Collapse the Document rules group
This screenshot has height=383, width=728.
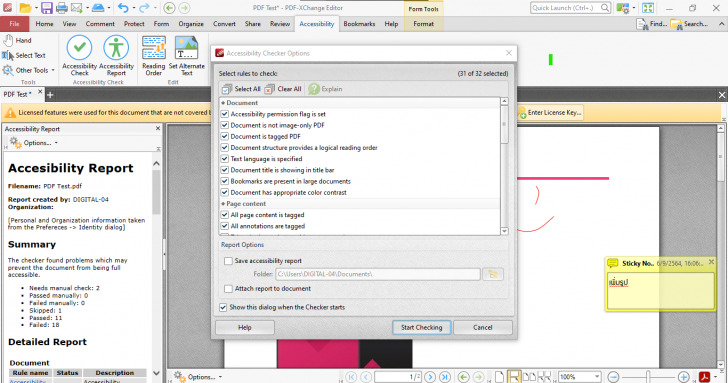click(223, 103)
